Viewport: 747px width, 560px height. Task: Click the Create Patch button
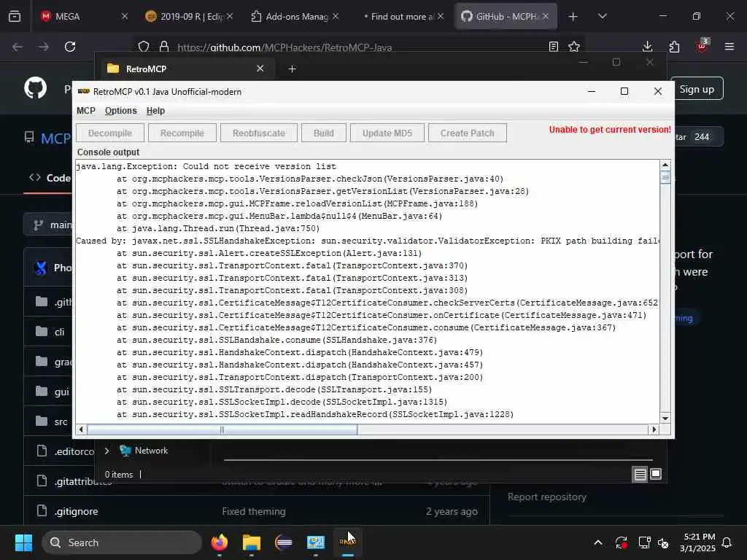(467, 133)
